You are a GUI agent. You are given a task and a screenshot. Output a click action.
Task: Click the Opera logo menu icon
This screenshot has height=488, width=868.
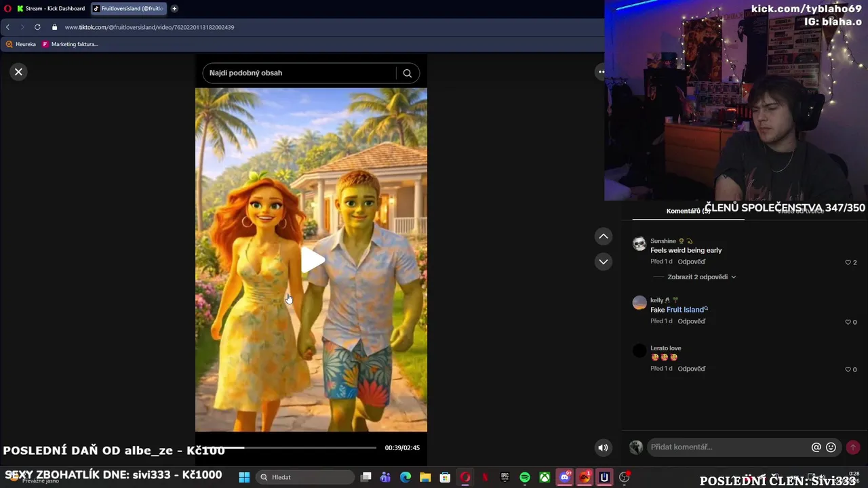pyautogui.click(x=7, y=9)
